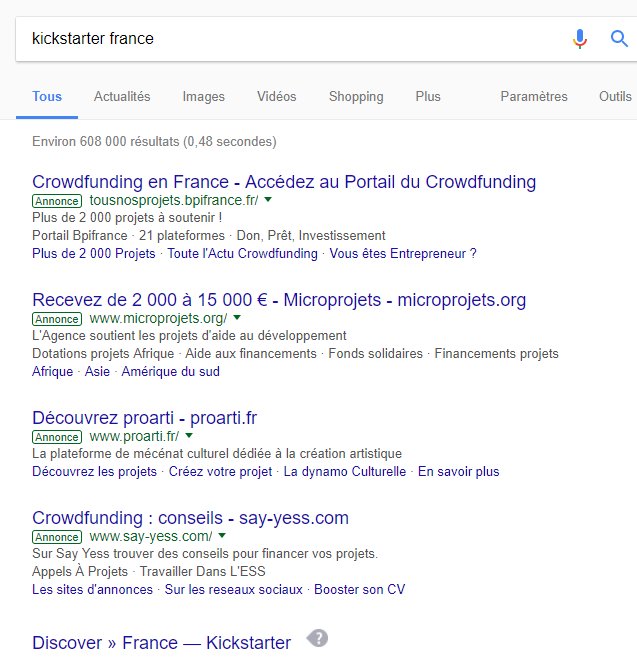
Task: Click the Annonce badge of proarti result
Action: [57, 437]
